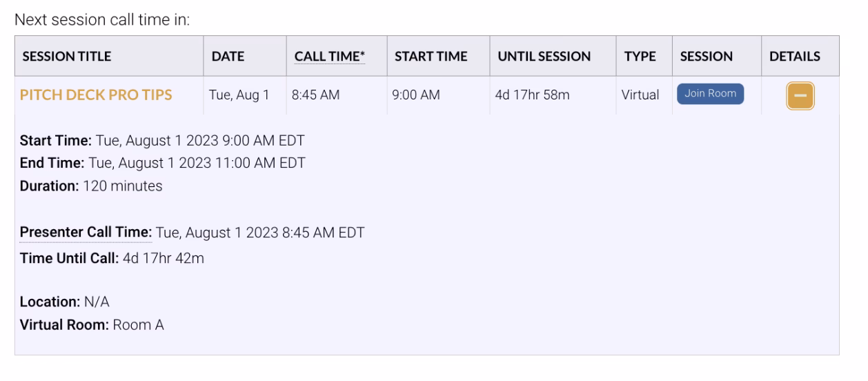Click the Join Room button

pyautogui.click(x=710, y=94)
